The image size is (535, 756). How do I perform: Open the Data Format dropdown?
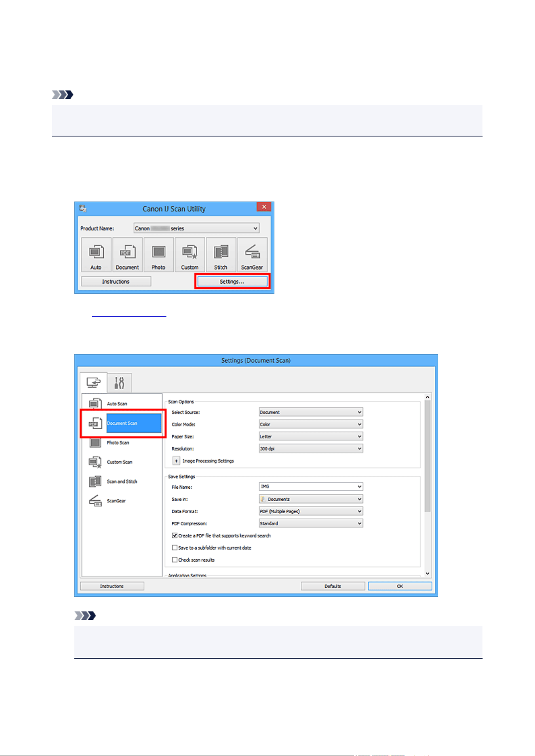pyautogui.click(x=311, y=511)
